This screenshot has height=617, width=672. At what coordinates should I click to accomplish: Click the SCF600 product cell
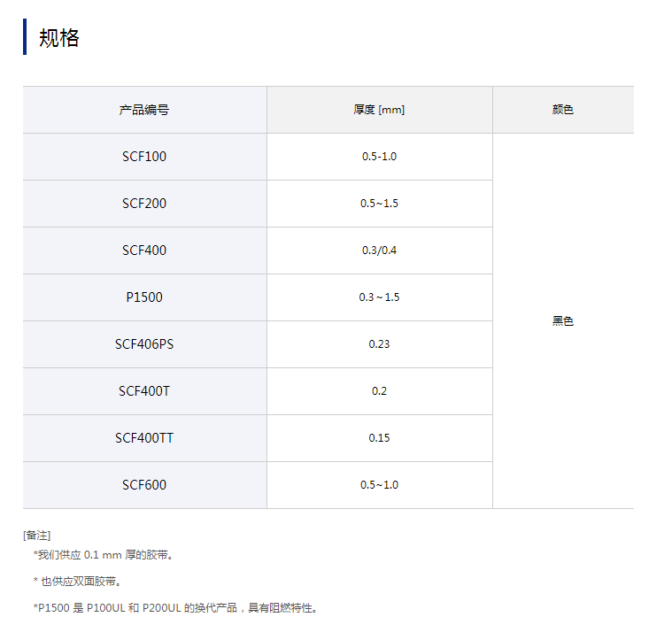tap(144, 485)
